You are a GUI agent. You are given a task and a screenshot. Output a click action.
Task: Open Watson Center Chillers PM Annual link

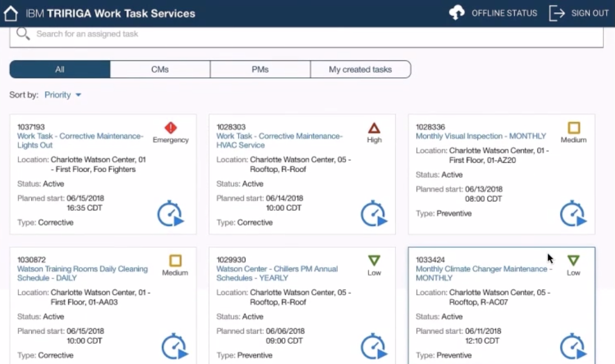pos(277,273)
